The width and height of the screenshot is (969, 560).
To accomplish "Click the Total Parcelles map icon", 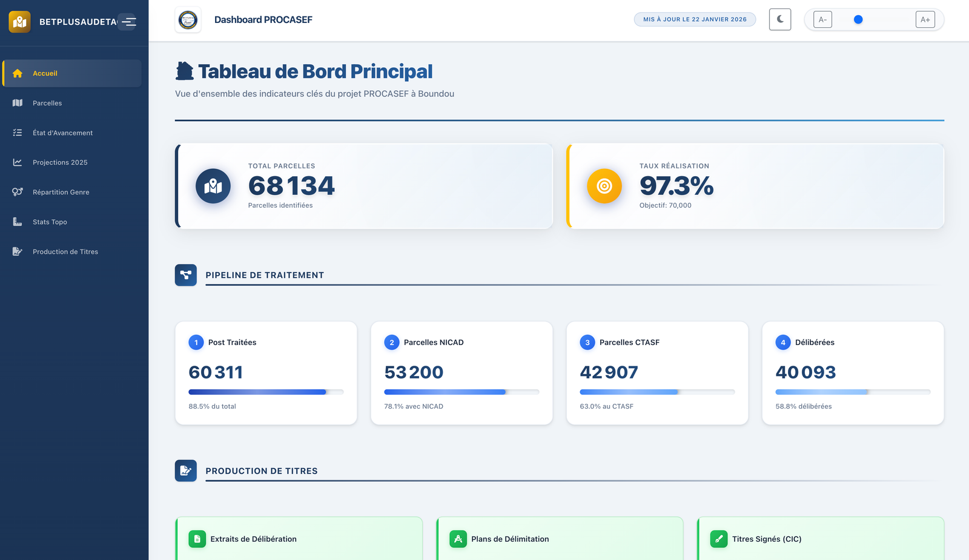I will pos(213,186).
